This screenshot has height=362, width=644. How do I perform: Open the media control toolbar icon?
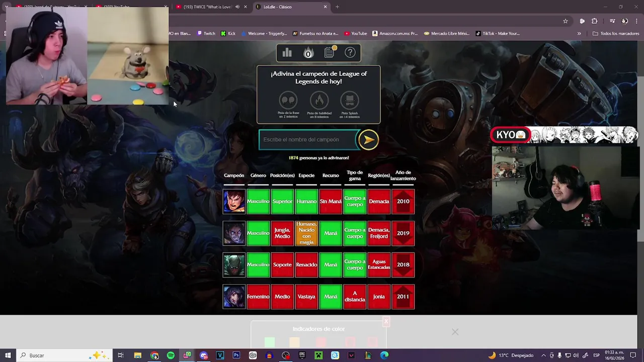612,21
